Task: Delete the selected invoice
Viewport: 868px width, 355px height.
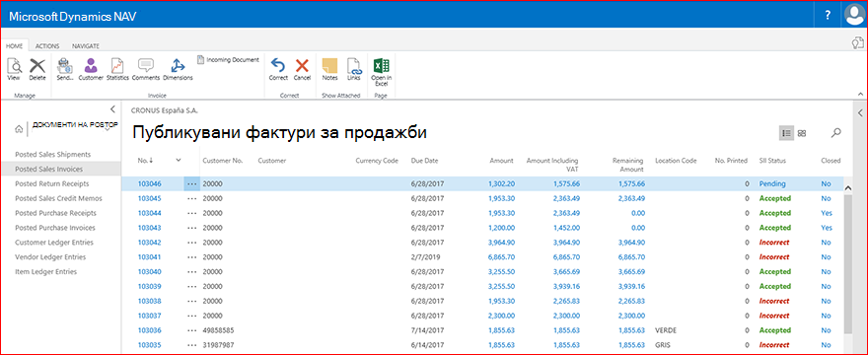Action: pos(37,66)
